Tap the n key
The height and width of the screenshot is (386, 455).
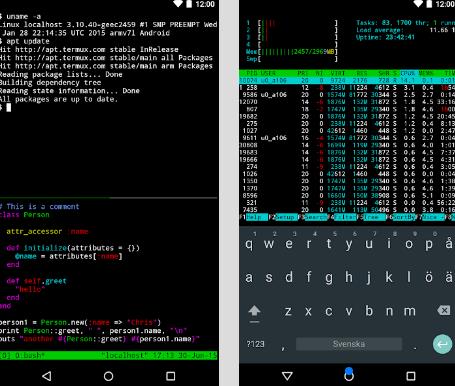[389, 311]
